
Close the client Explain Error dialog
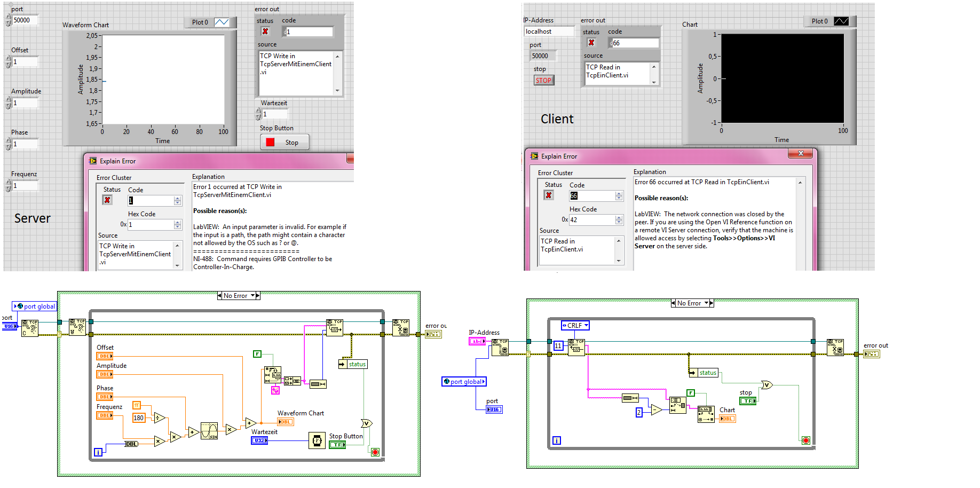[x=801, y=154]
